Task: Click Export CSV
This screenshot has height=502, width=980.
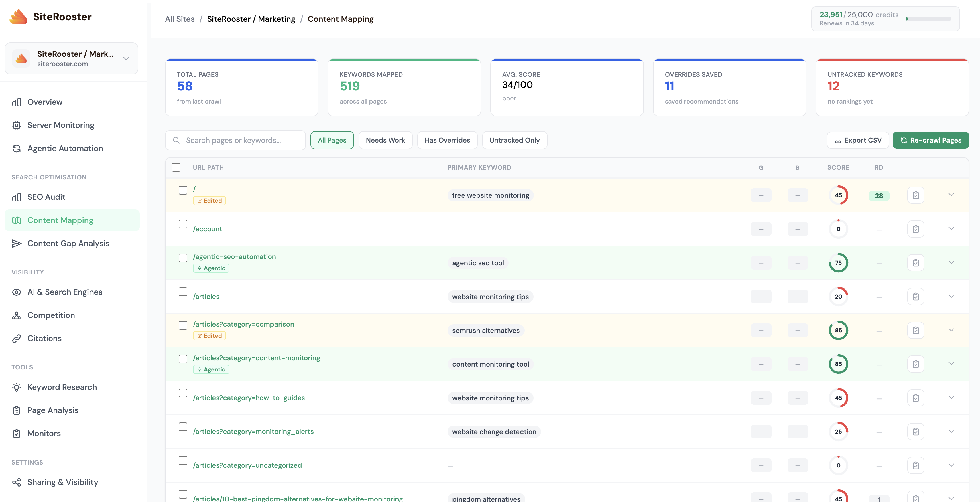Action: pos(857,140)
